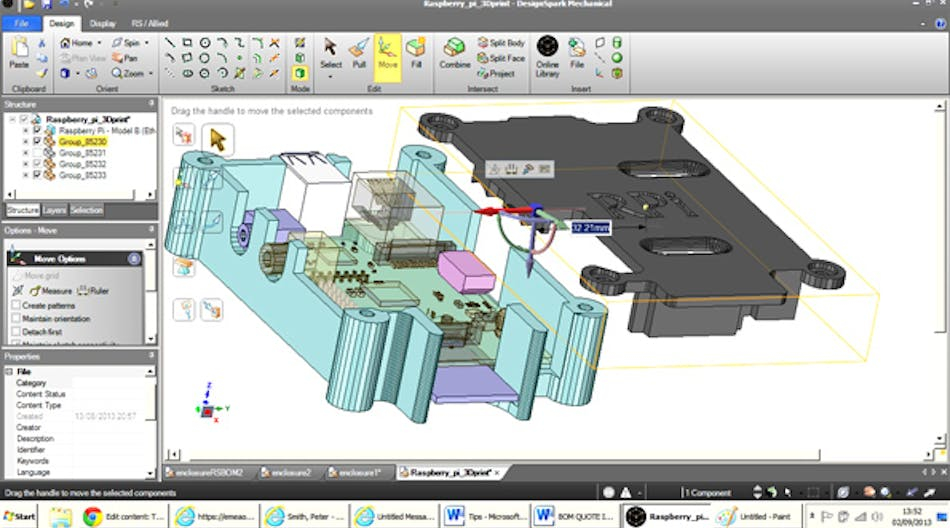This screenshot has height=528, width=950.
Task: Select the Pull tool
Action: [x=359, y=55]
